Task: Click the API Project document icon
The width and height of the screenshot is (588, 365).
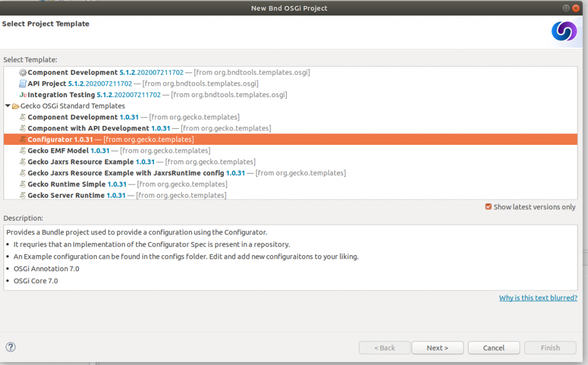Action: [x=23, y=84]
